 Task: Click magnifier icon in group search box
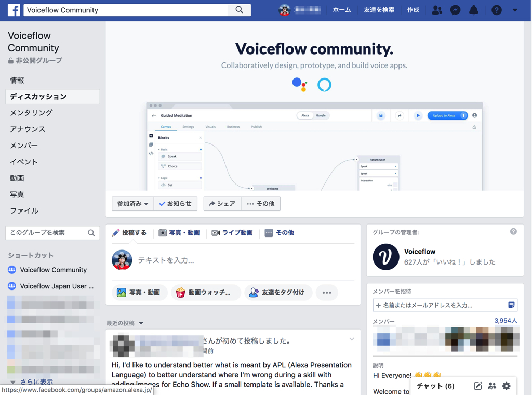click(91, 233)
